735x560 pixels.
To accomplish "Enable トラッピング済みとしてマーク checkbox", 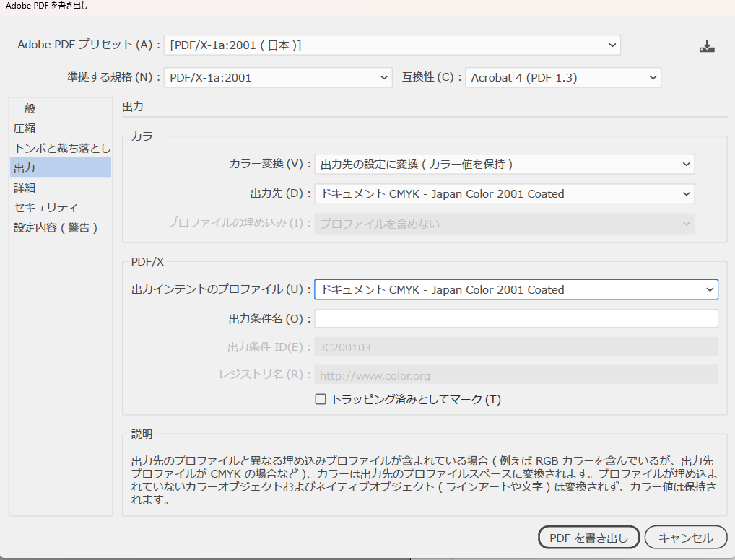I will [320, 398].
